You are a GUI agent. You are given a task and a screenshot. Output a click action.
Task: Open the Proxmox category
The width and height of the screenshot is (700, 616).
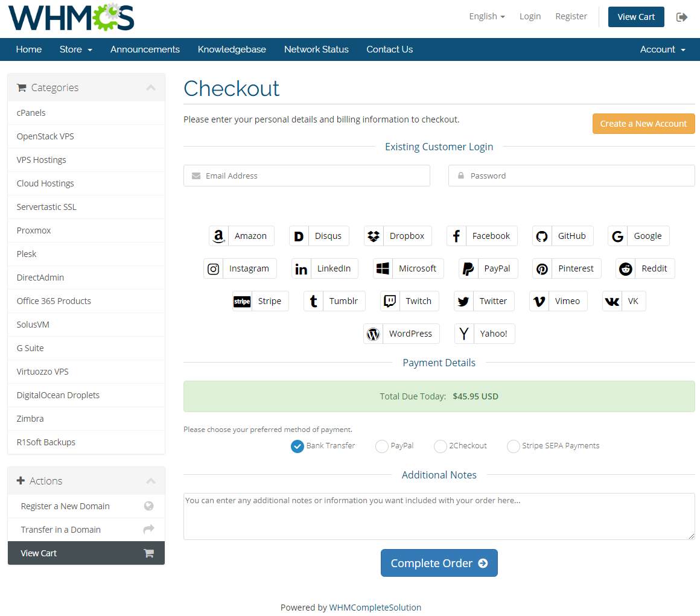point(86,231)
